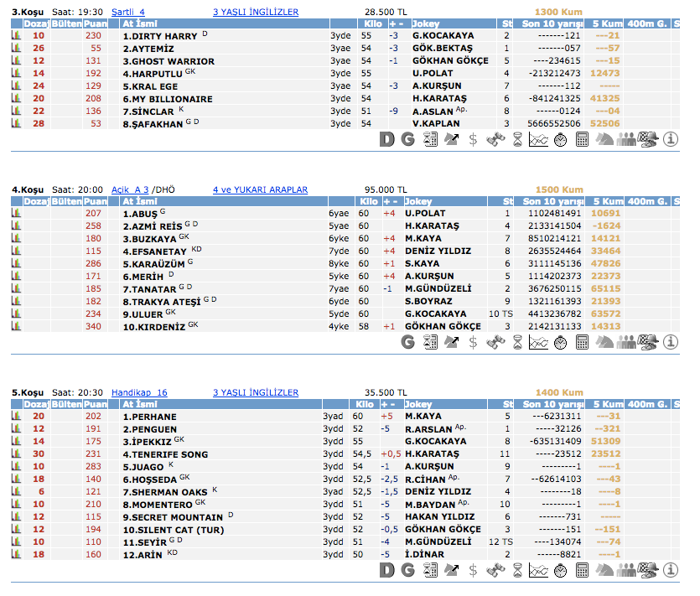Click the 'D' icon under race 3
This screenshot has height=596, width=700.
(386, 139)
